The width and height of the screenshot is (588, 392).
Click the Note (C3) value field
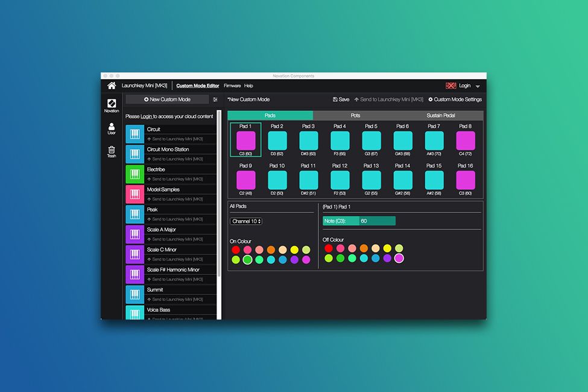(376, 221)
